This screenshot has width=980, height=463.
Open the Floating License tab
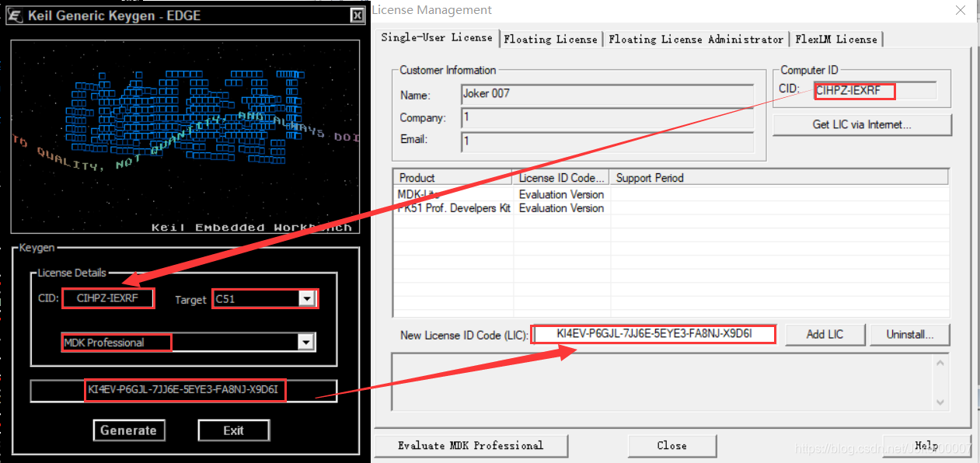tap(550, 39)
